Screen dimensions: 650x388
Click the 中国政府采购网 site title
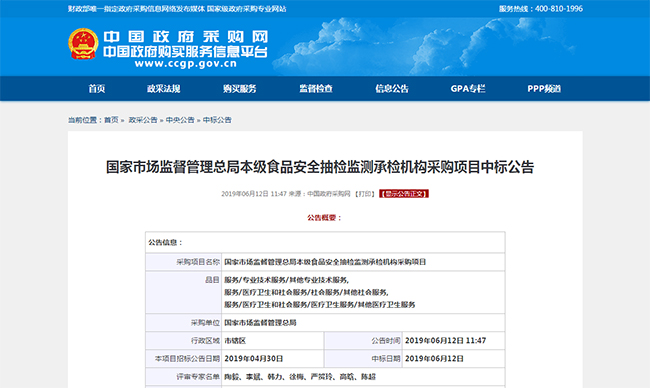pos(186,37)
